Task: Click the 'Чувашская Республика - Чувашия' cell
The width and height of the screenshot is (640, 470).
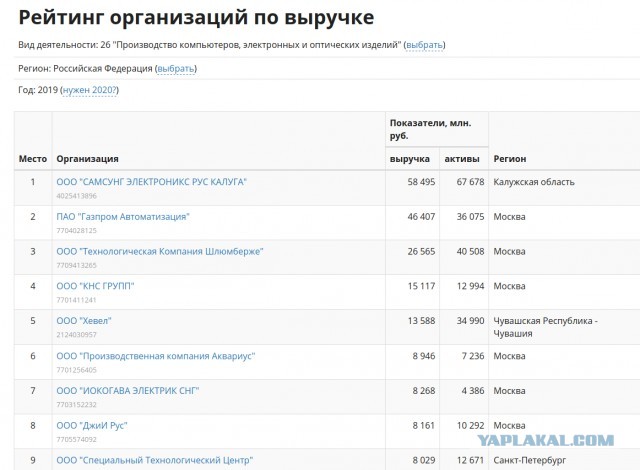Action: [545, 327]
